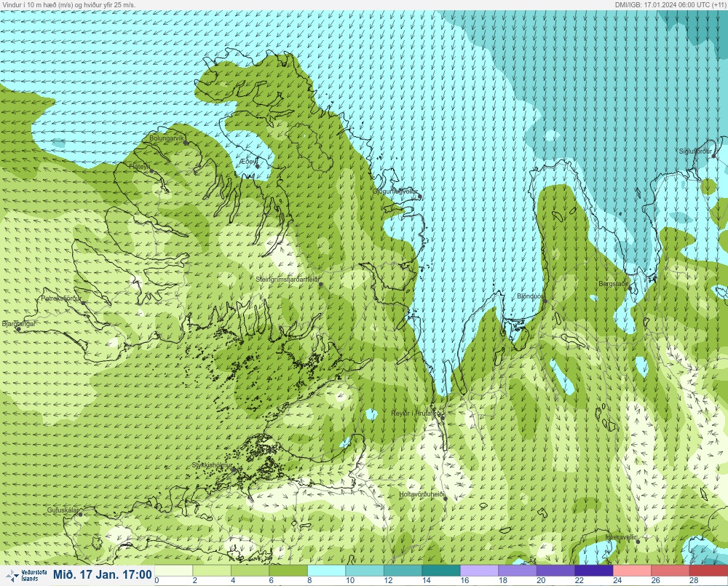Image resolution: width=728 pixels, height=586 pixels.
Task: Click the DMI/IGB model run timestamp
Action: click(670, 4)
